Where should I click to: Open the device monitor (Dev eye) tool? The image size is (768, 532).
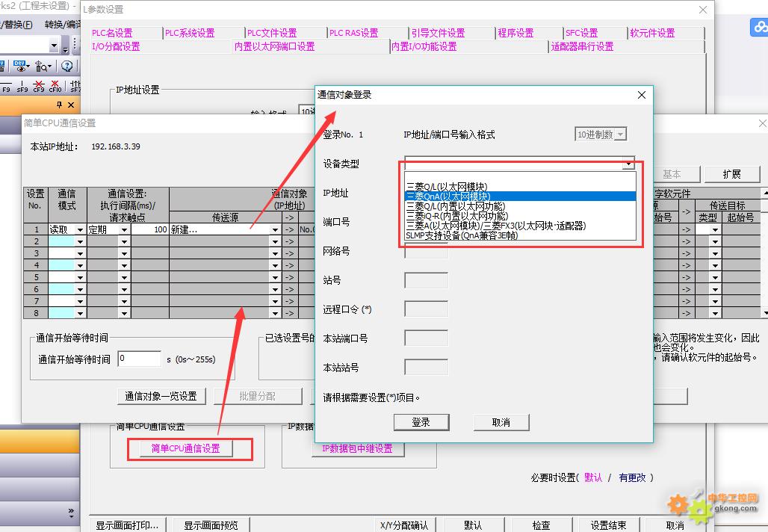coord(21,66)
